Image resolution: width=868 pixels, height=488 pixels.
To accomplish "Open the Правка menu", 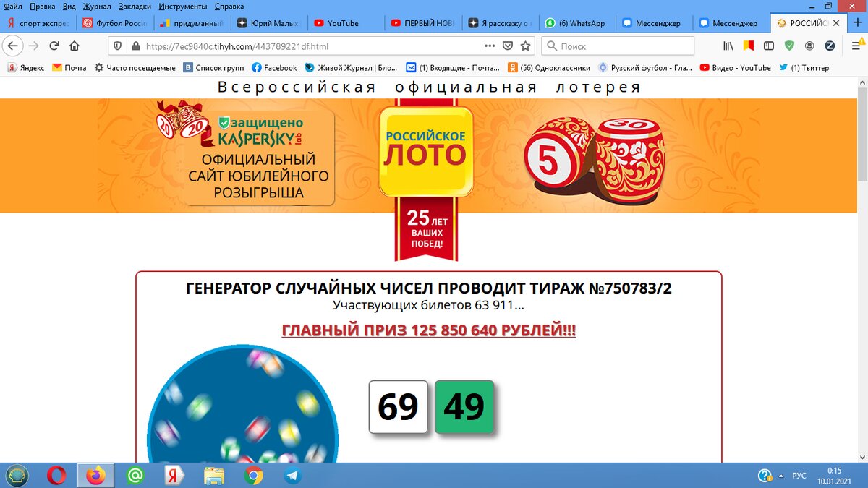I will click(43, 6).
